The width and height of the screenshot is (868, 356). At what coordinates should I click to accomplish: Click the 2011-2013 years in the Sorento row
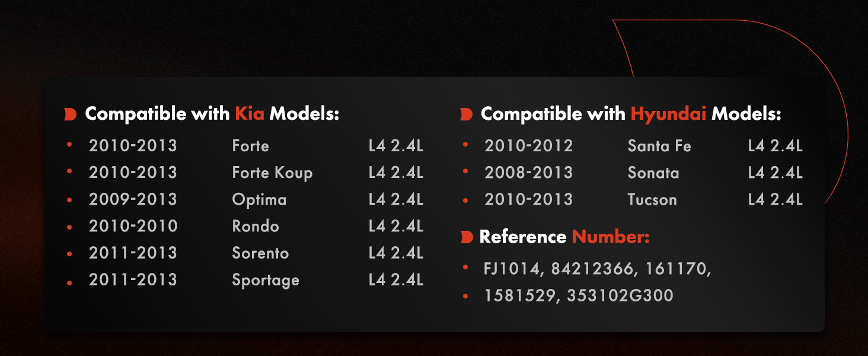(x=133, y=253)
